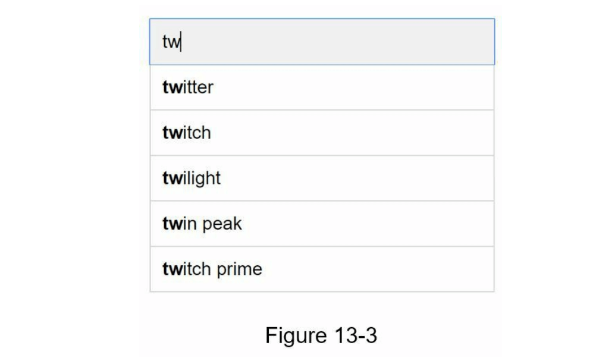Choose the "twitch prime" suggestion
This screenshot has width=596, height=364.
[212, 269]
